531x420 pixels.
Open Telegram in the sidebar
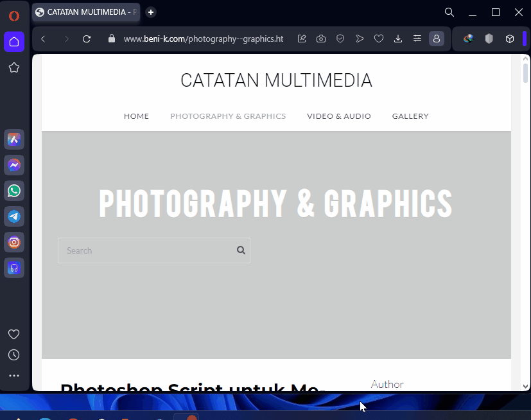point(14,216)
